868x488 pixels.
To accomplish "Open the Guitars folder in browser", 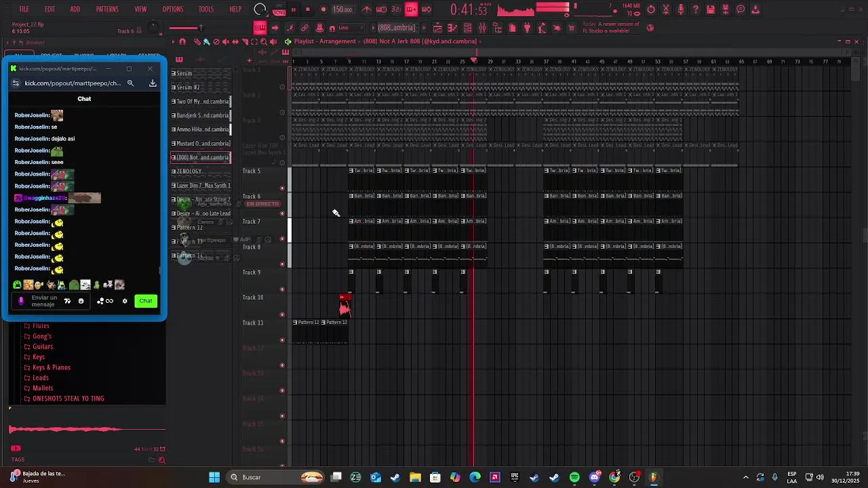I will 43,347.
